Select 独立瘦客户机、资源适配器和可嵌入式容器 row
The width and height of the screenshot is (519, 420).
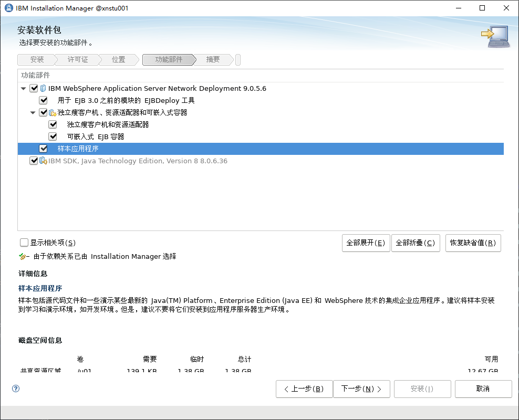click(261, 112)
